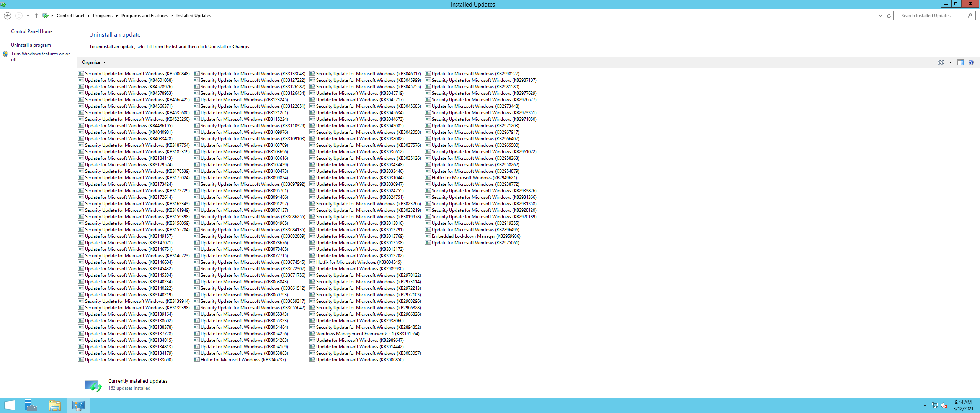Select Update for Microsoft Windows KB4601058
The image size is (980, 413).
(x=126, y=80)
